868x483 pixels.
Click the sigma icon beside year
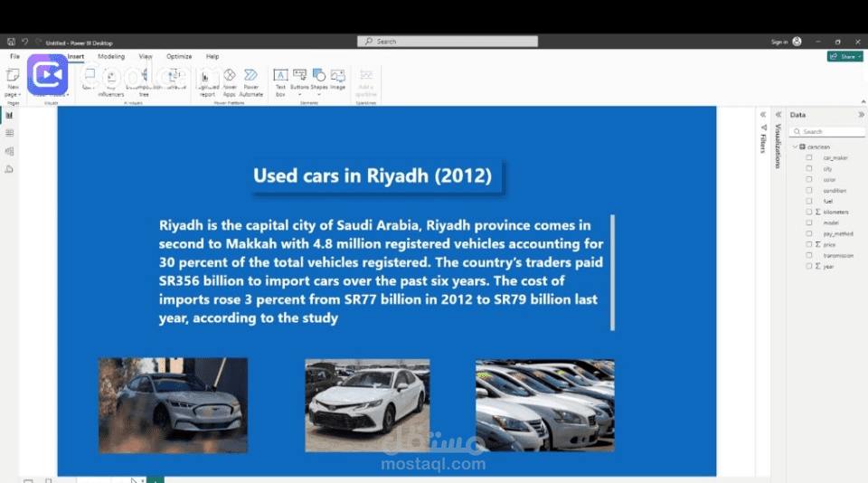click(817, 267)
